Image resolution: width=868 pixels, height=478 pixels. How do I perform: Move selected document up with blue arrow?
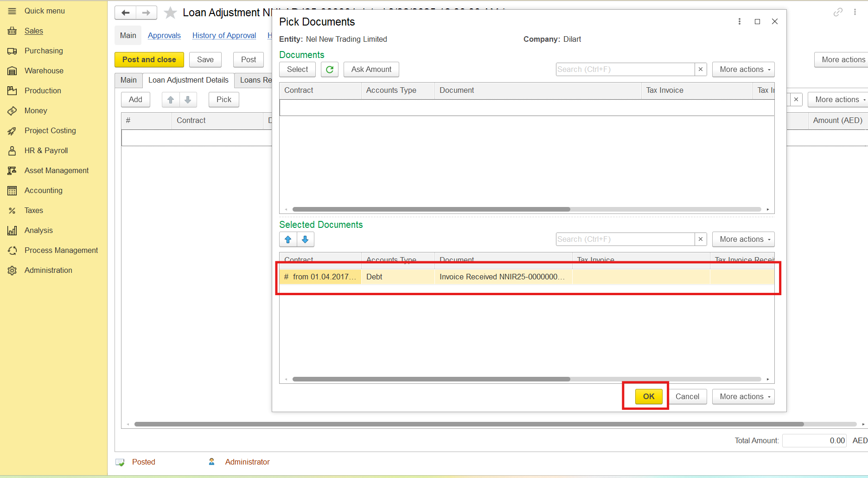tap(288, 239)
